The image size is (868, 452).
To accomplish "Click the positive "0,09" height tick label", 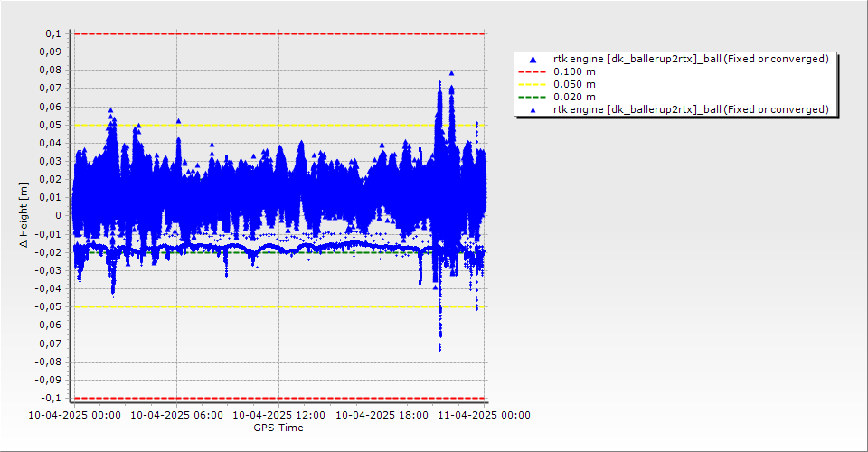I will coord(51,52).
